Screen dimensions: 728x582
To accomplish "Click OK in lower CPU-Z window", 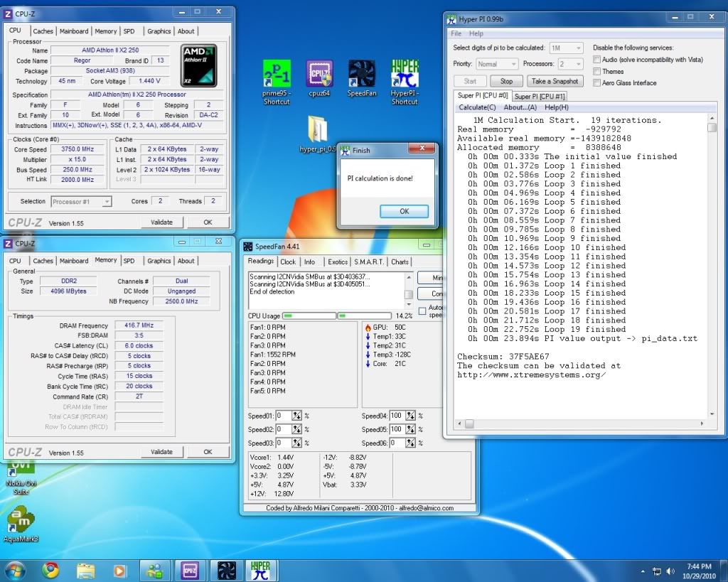I will coord(208,451).
